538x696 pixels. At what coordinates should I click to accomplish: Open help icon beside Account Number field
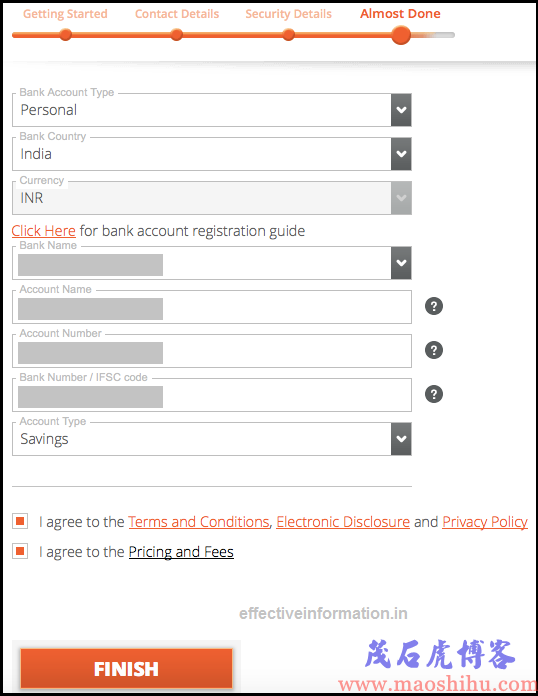(434, 350)
